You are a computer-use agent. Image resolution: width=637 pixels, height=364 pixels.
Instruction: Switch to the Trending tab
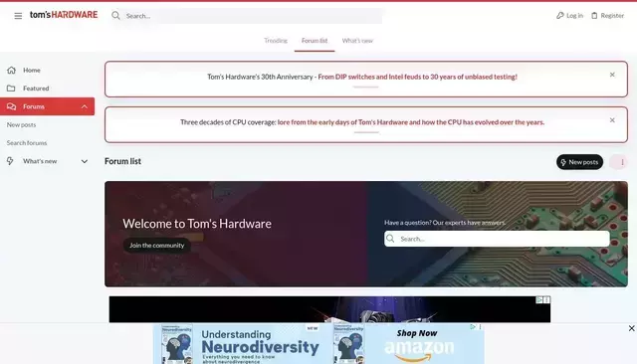(276, 41)
